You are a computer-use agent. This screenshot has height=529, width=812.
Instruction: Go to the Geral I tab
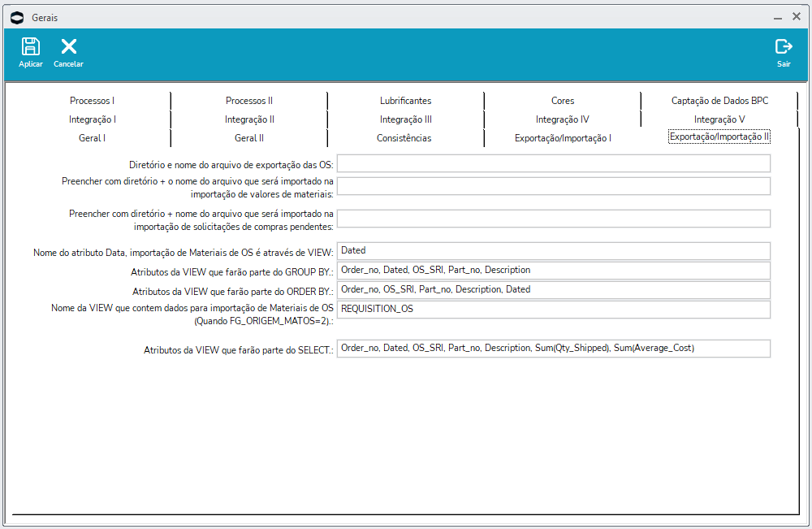pyautogui.click(x=93, y=138)
